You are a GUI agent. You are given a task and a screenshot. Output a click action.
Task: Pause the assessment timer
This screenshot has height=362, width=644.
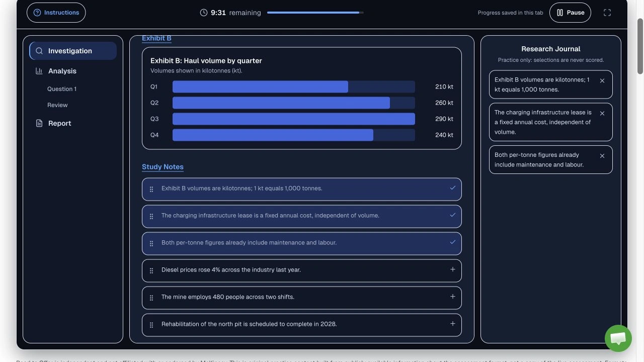tap(570, 13)
